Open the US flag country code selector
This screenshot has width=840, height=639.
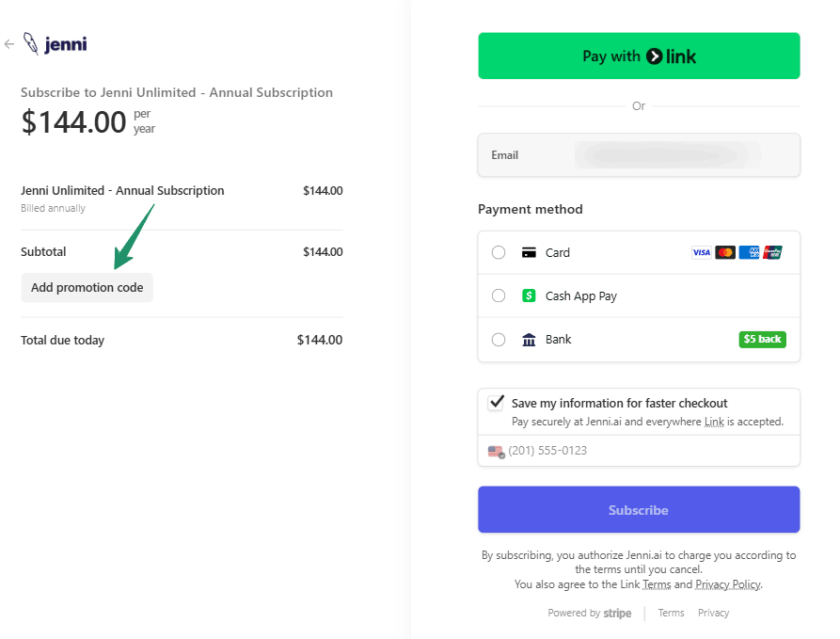[x=496, y=451]
